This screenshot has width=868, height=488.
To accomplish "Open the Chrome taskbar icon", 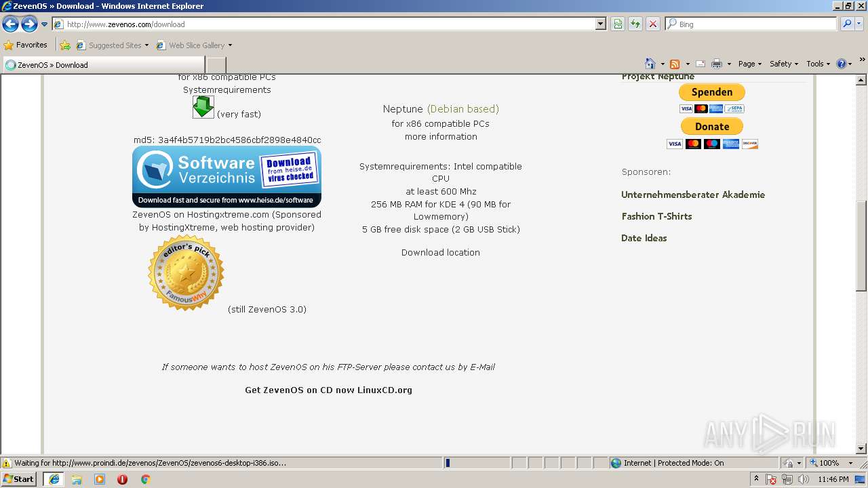I will (x=145, y=479).
